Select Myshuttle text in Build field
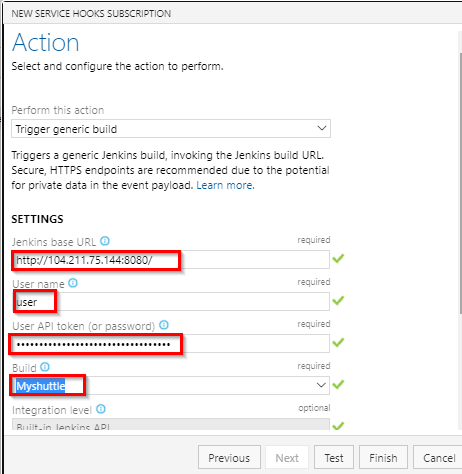This screenshot has height=474, width=462. pos(41,386)
